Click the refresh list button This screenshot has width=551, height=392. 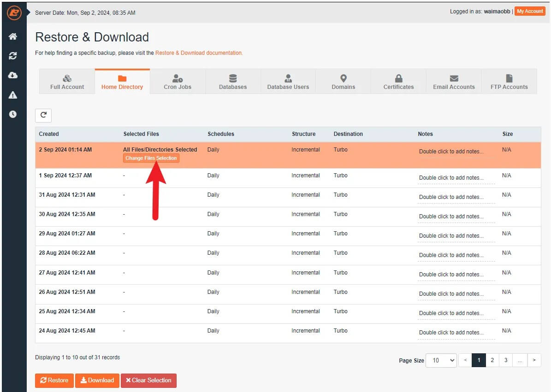43,115
